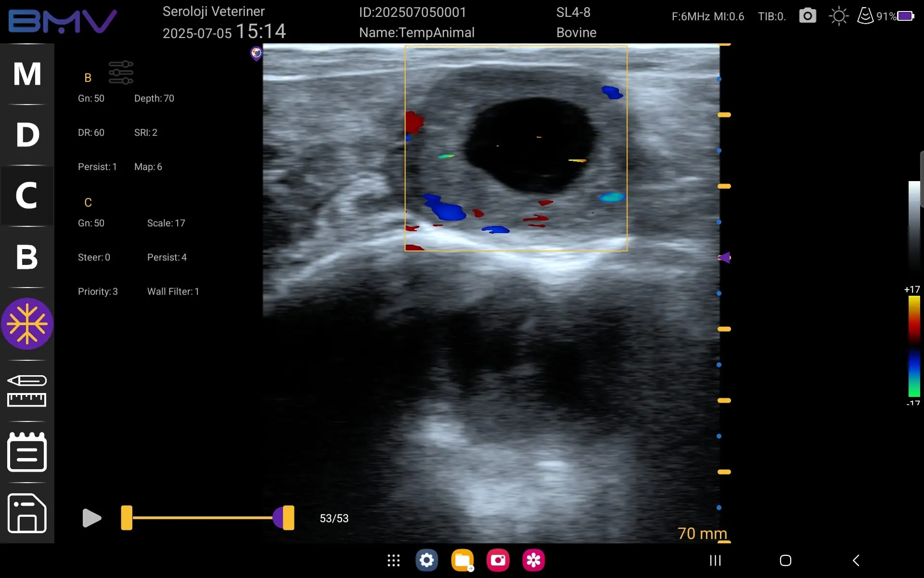The height and width of the screenshot is (578, 924).
Task: Select the B Gn: 50 parameter
Action: coord(91,98)
